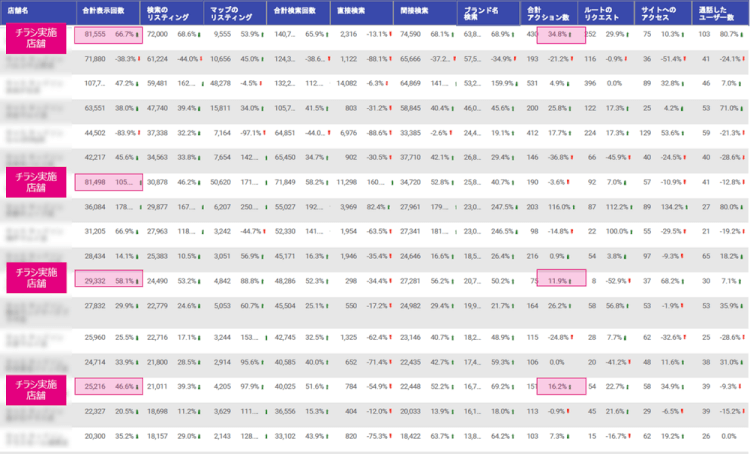
Task: Click the 65,666 cell
Action: [410, 59]
